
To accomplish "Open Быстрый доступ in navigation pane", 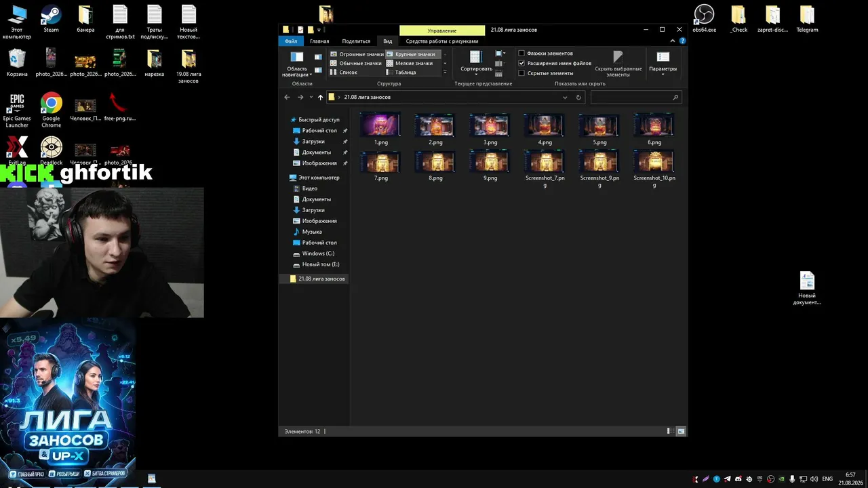I will (319, 119).
